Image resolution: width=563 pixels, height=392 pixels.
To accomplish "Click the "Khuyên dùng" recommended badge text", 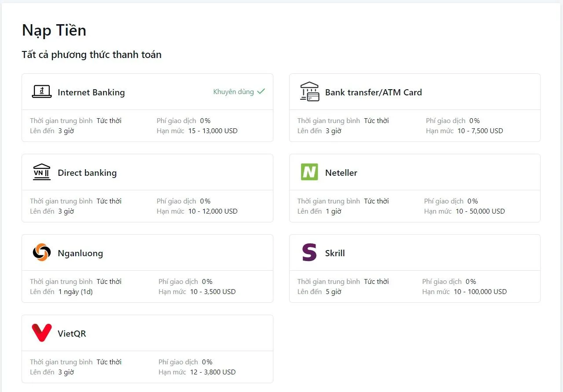I will pos(234,92).
